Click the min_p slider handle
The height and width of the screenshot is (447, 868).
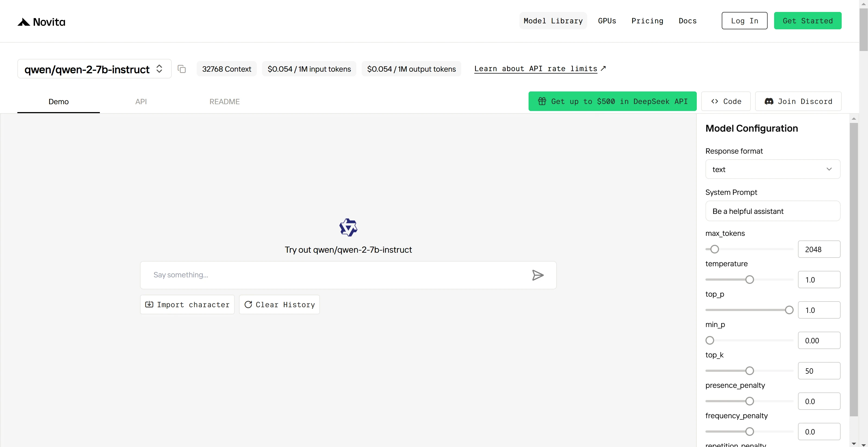pyautogui.click(x=710, y=340)
